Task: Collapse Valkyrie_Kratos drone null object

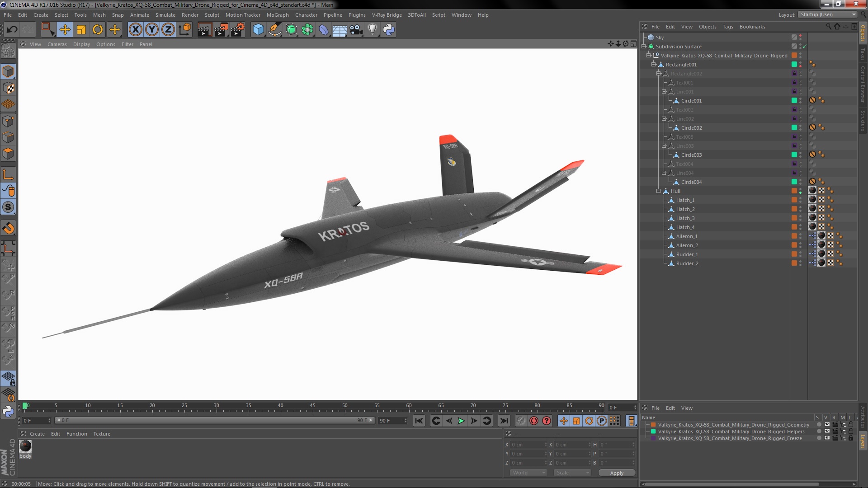Action: coord(649,56)
